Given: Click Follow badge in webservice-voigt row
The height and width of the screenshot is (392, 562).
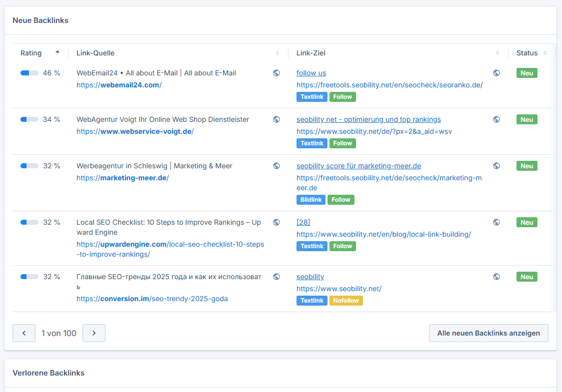Looking at the screenshot, I should (x=342, y=143).
